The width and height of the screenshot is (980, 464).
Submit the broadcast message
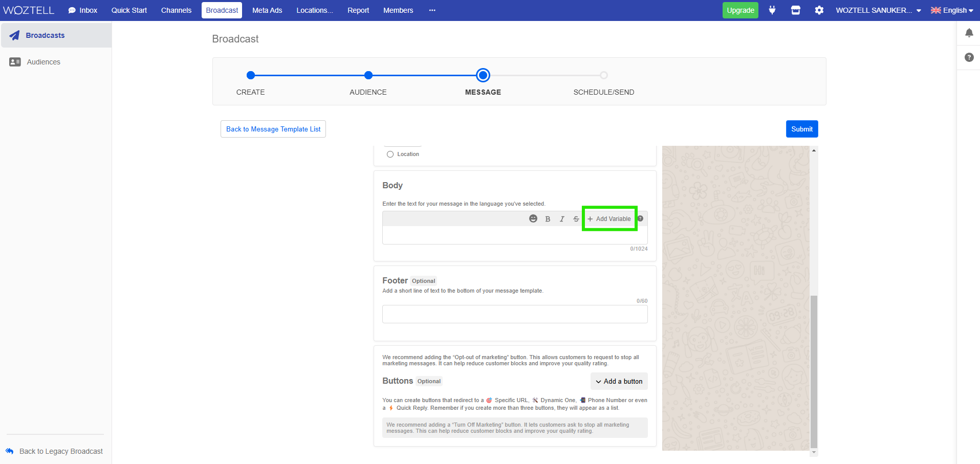point(801,129)
